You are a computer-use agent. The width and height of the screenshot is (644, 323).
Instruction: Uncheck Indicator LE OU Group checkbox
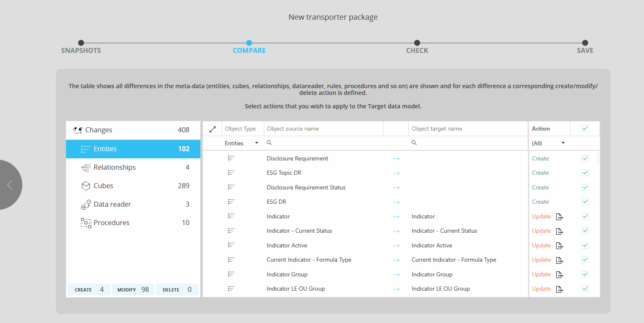(x=585, y=289)
